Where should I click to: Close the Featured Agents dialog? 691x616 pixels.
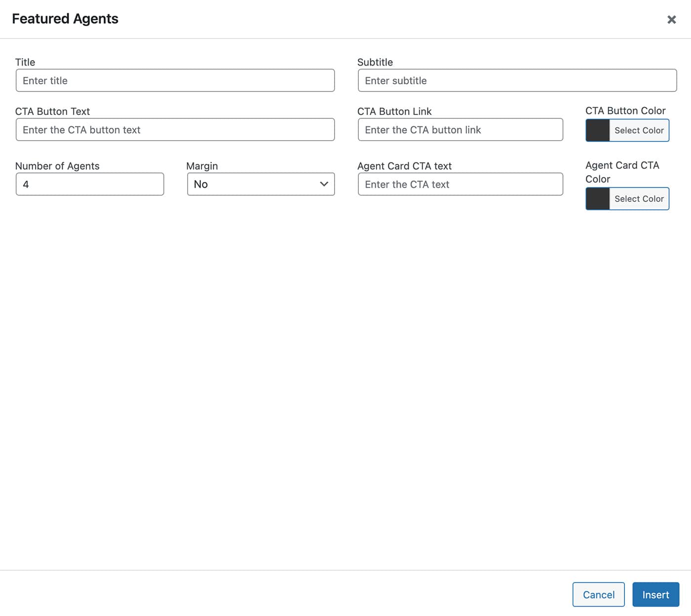(x=671, y=20)
